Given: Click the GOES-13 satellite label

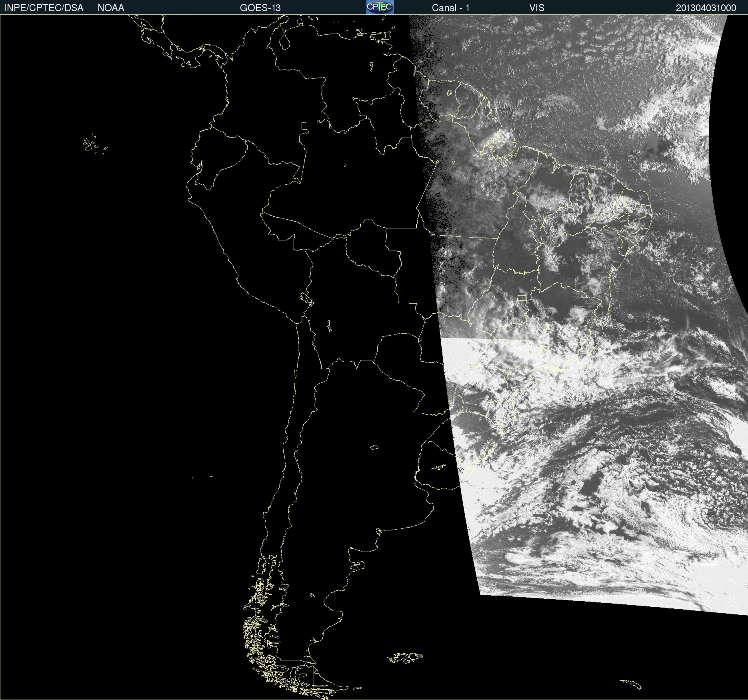Looking at the screenshot, I should 260,8.
